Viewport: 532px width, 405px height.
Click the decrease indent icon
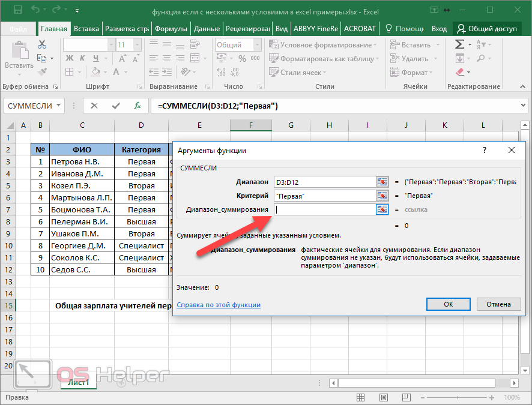click(x=154, y=72)
